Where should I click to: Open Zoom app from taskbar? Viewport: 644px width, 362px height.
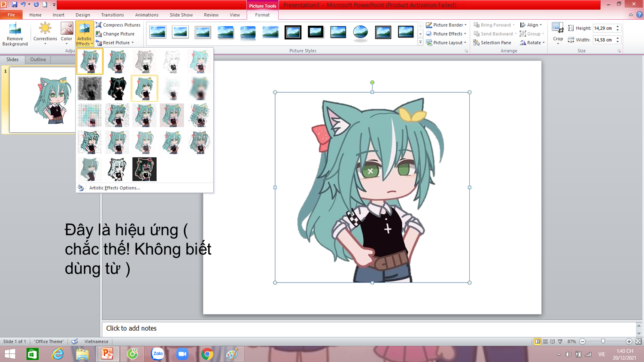pos(182,354)
